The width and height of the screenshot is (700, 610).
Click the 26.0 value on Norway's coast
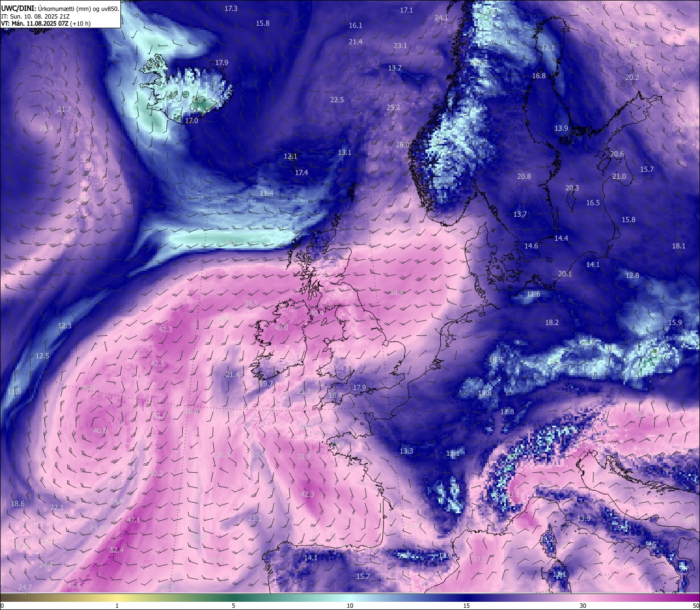pos(402,144)
